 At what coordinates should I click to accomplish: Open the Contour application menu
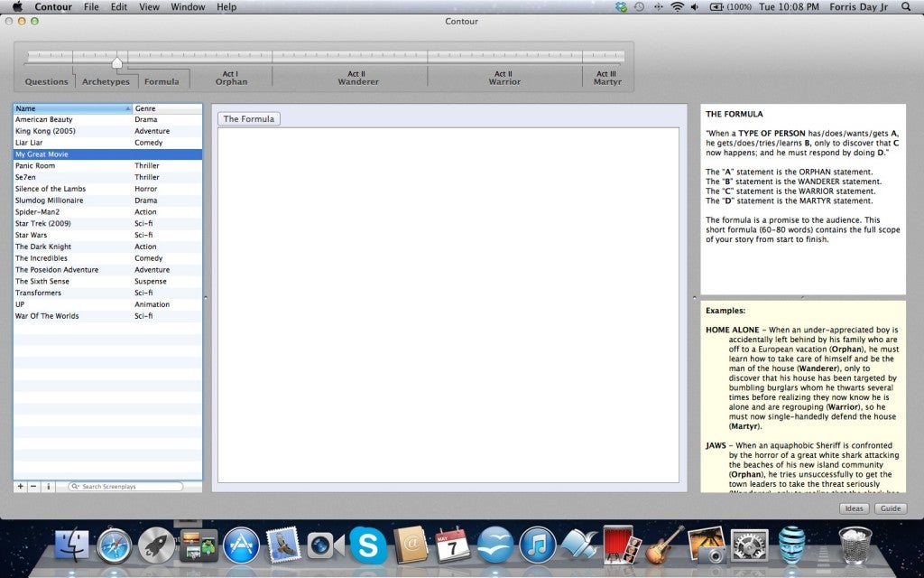(x=53, y=7)
